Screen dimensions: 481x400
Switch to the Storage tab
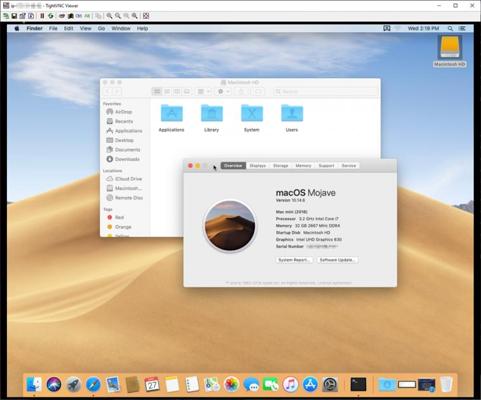[281, 166]
